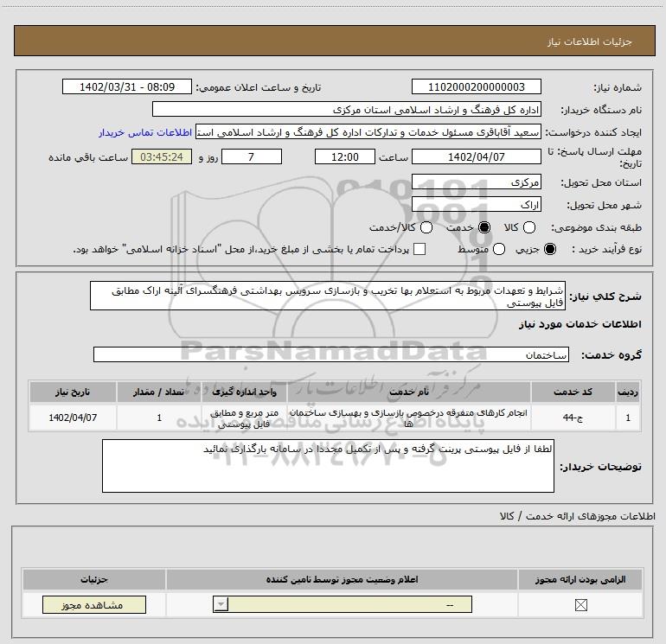Viewport: 666px width, 644px height.
Task: Click the جزئیات اطلاعات نیاز page title
Action: pos(589,41)
